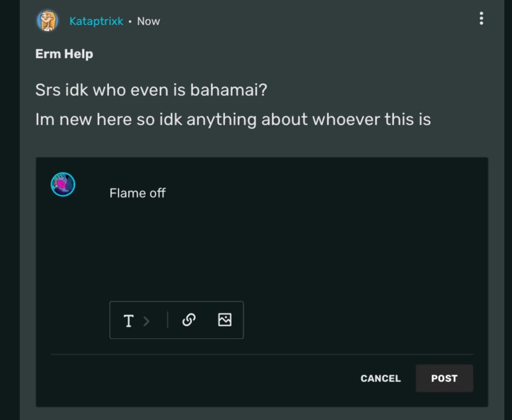Image resolution: width=512 pixels, height=420 pixels.
Task: Open the Kataptrixx username profile link
Action: pos(96,21)
